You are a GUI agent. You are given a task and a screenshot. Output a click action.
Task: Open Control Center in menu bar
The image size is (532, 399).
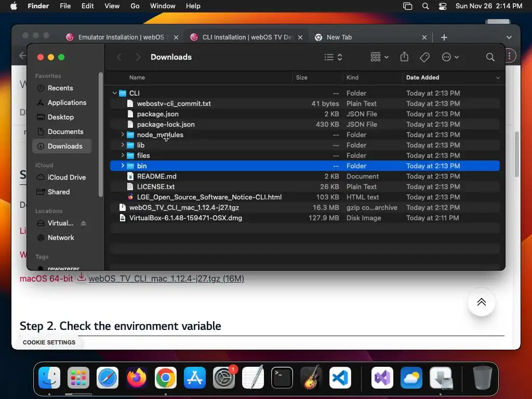point(443,6)
